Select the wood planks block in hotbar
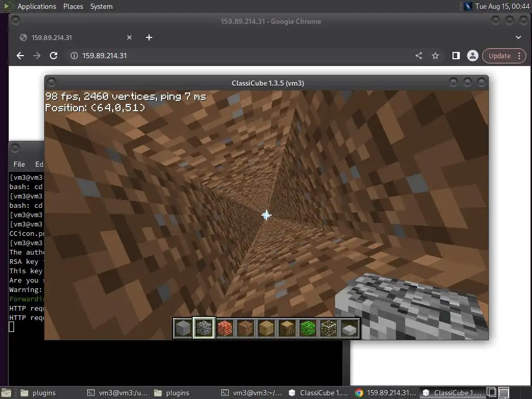This screenshot has width=532, height=399. click(267, 328)
